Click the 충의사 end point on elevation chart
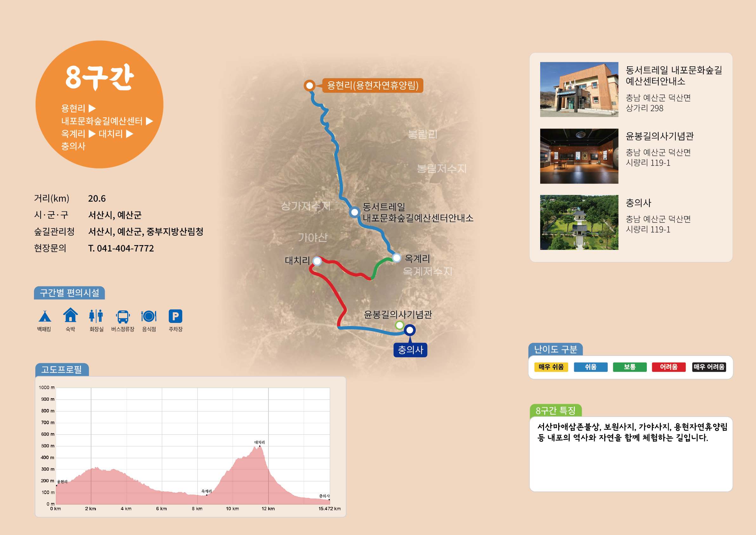 329,500
